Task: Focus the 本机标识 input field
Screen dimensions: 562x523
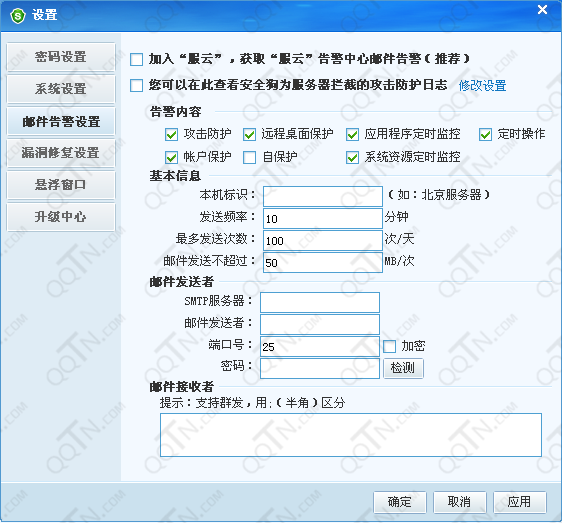Action: [x=323, y=196]
